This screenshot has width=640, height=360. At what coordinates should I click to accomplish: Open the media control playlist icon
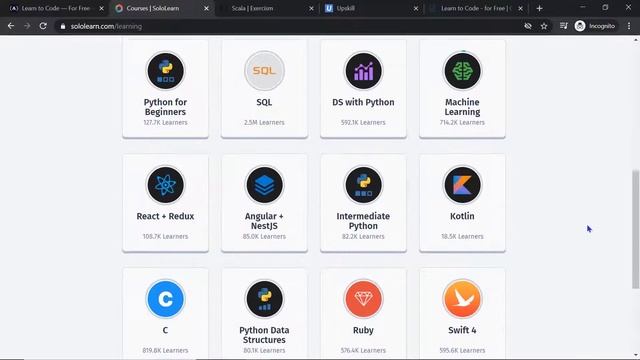click(x=564, y=26)
